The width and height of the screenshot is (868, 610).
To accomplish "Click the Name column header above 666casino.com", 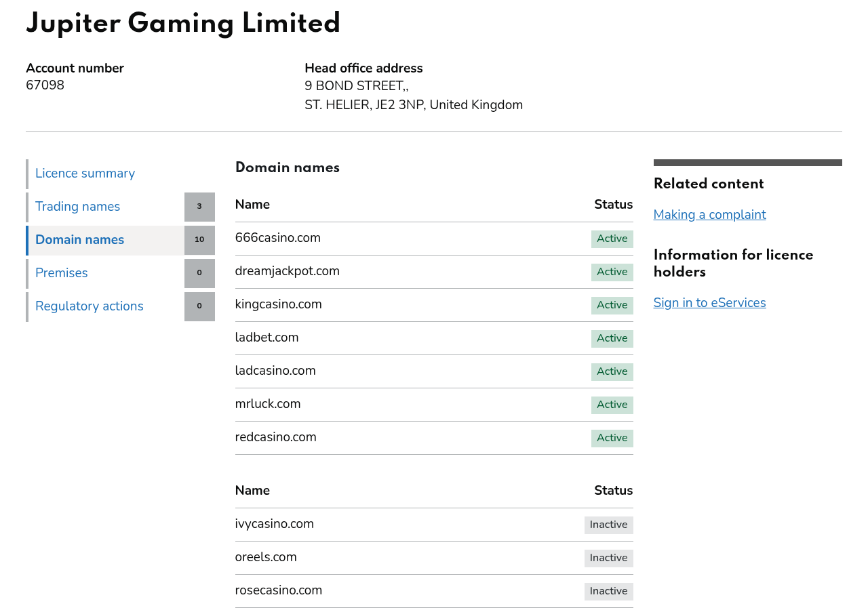I will [x=252, y=205].
